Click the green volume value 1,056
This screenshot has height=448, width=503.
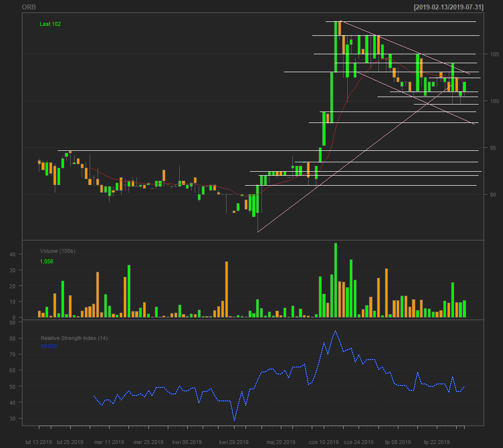[x=46, y=261]
